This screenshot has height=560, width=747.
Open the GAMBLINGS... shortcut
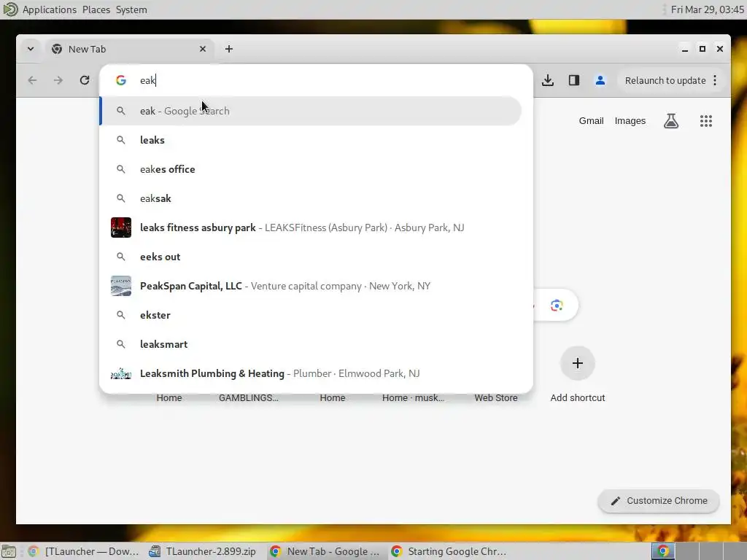(x=249, y=397)
